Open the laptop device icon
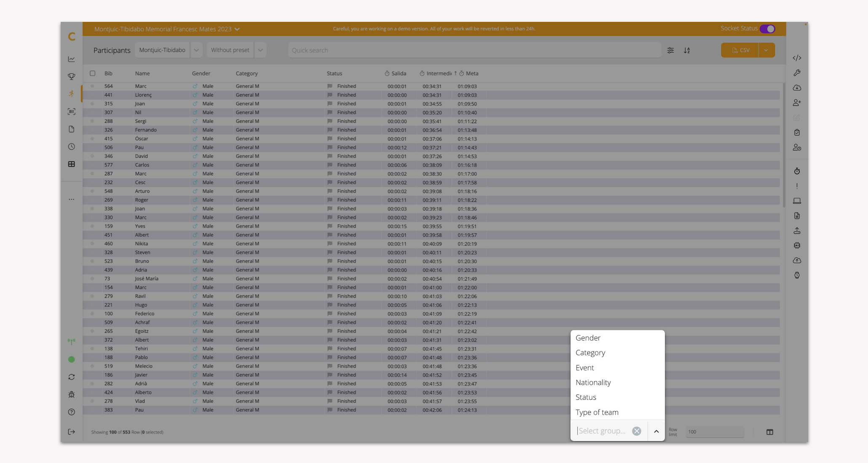868x463 pixels. point(797,201)
